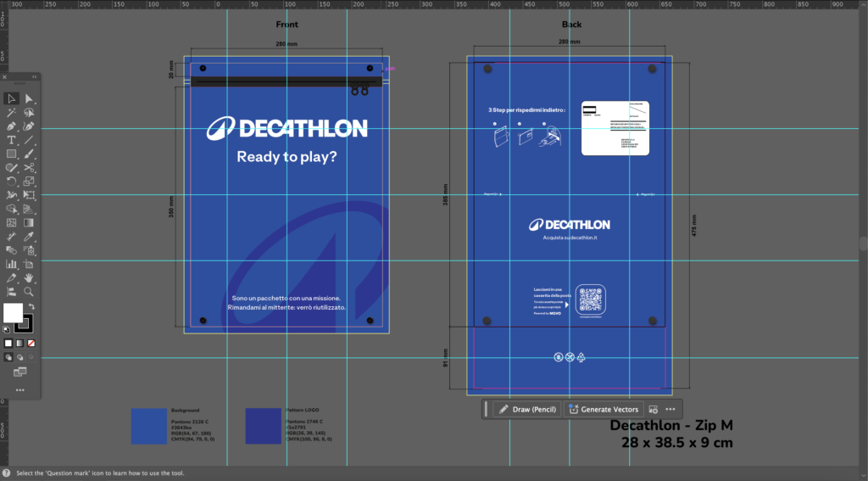Swap fill and stroke colors
This screenshot has width=868, height=481.
[31, 306]
